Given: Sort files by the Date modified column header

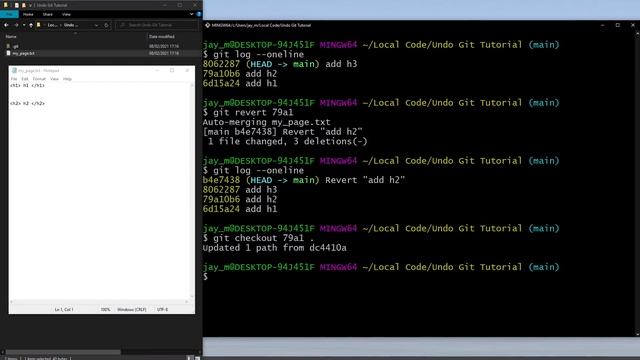Looking at the screenshot, I should 162,36.
